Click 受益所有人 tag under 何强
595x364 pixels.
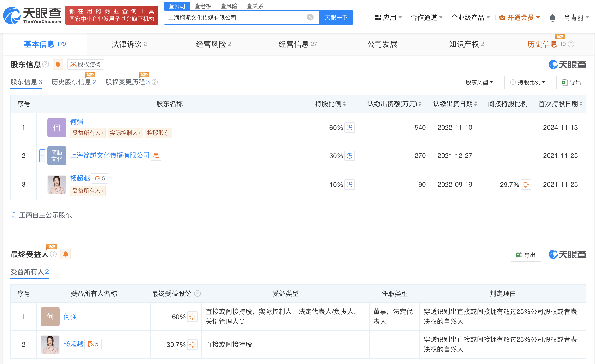coord(88,133)
